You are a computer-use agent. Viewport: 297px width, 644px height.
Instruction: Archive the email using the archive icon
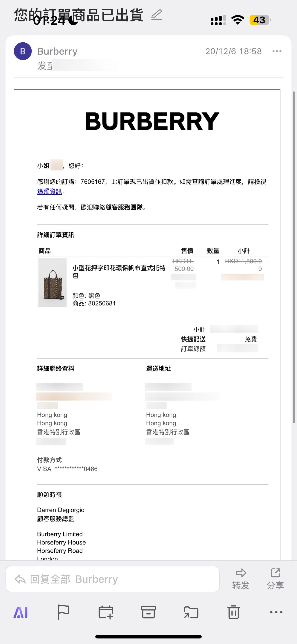(148, 612)
